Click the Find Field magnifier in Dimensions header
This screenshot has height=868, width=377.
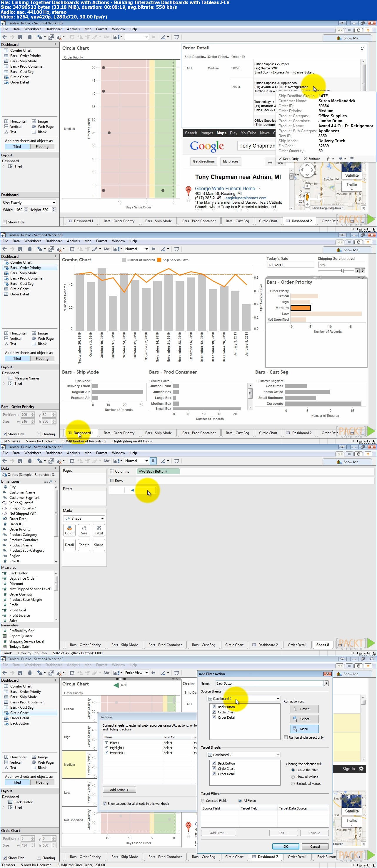pyautogui.click(x=51, y=481)
